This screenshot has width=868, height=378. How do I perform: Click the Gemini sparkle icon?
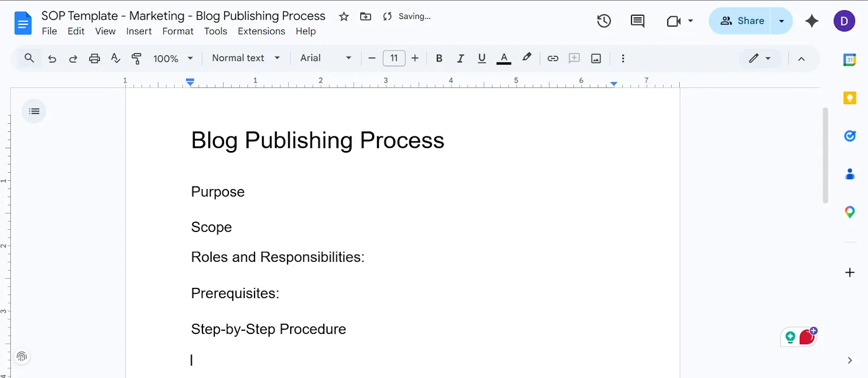[812, 21]
